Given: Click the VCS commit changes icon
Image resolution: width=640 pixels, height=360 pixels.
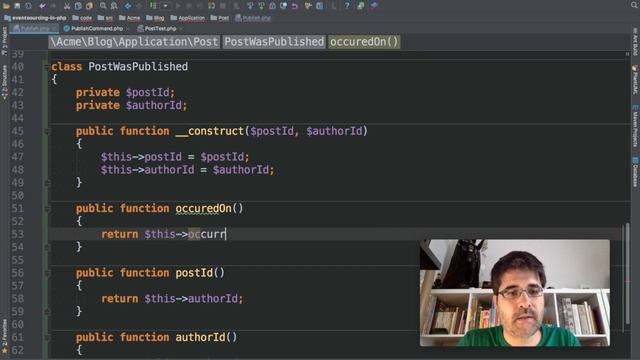Looking at the screenshot, I should click(x=261, y=6).
